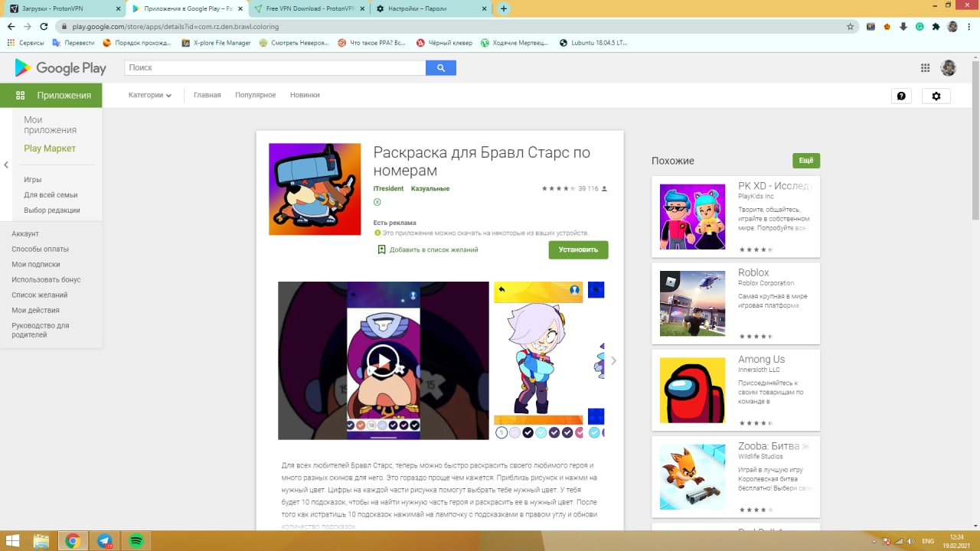Click the Ещё button next to Похожие
This screenshot has width=980, height=551.
pos(806,161)
